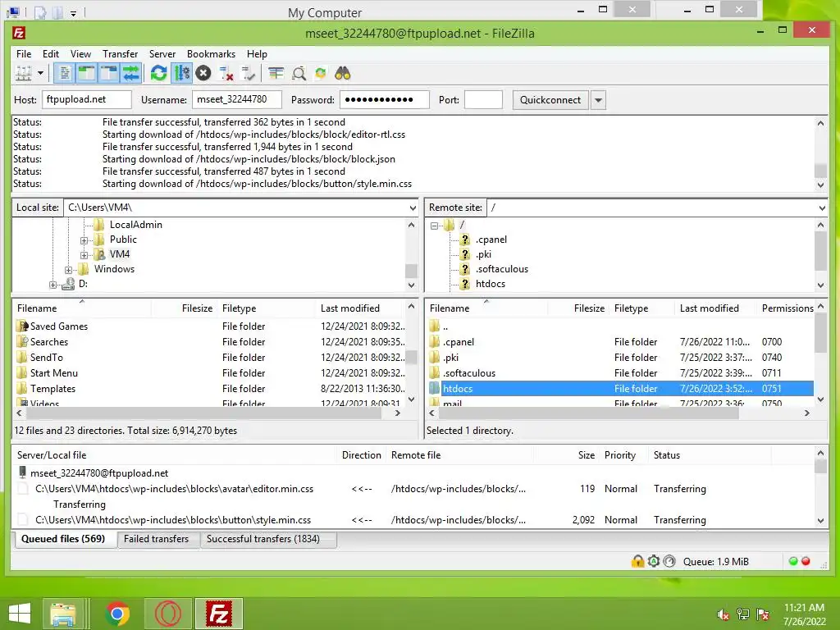Toggle processing of the transfer queue
The width and height of the screenshot is (840, 630).
[x=181, y=73]
